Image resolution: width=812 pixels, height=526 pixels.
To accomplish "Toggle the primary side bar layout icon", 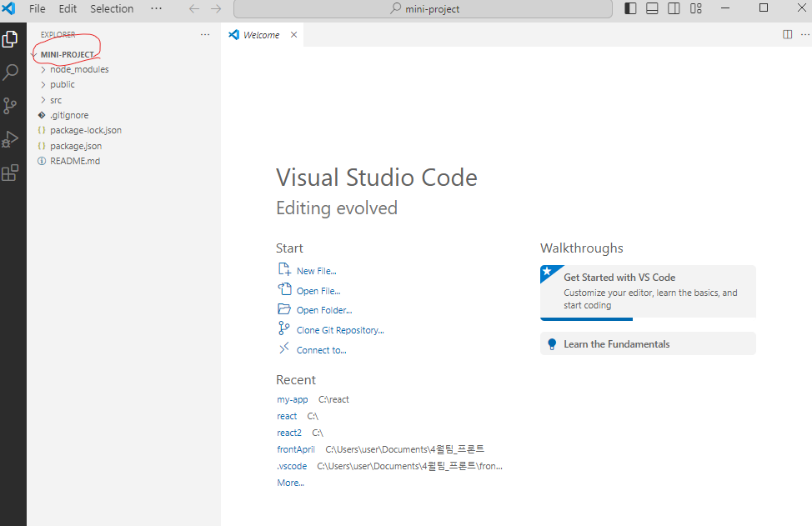I will click(630, 8).
